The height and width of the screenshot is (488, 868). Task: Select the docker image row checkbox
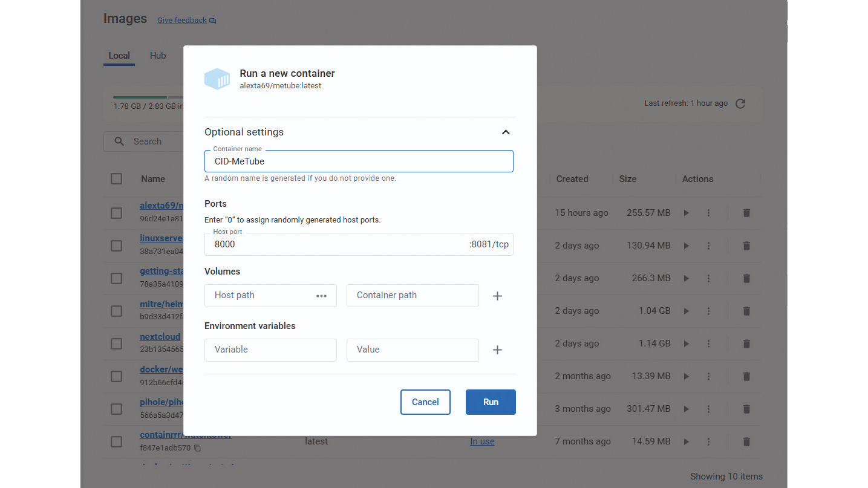coord(117,376)
